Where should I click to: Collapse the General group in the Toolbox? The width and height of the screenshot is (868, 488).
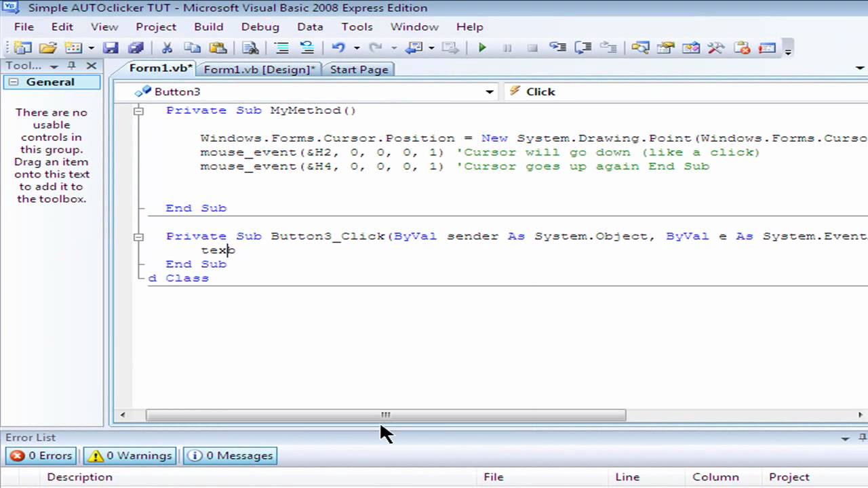tap(14, 82)
